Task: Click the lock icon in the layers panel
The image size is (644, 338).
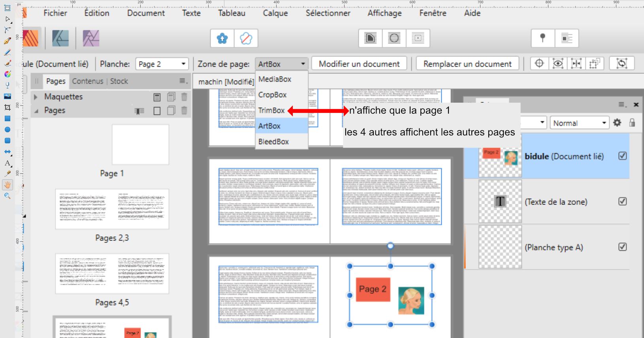Action: click(632, 123)
